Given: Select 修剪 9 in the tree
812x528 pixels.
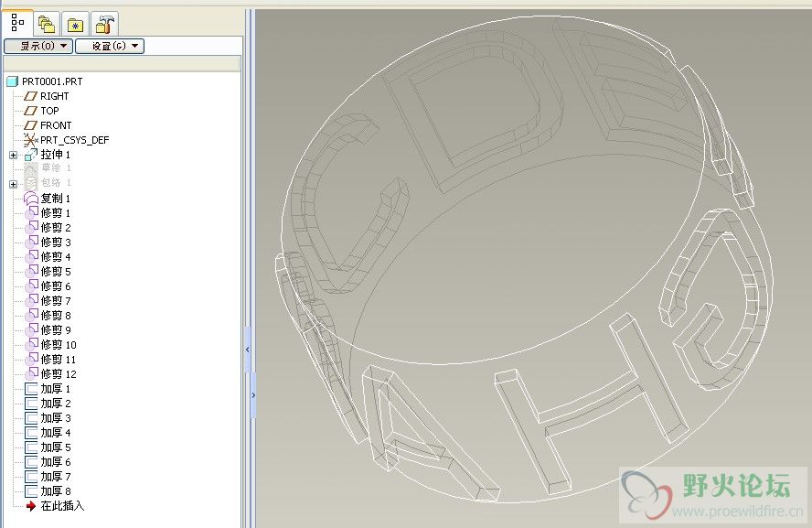Looking at the screenshot, I should click(x=56, y=330).
